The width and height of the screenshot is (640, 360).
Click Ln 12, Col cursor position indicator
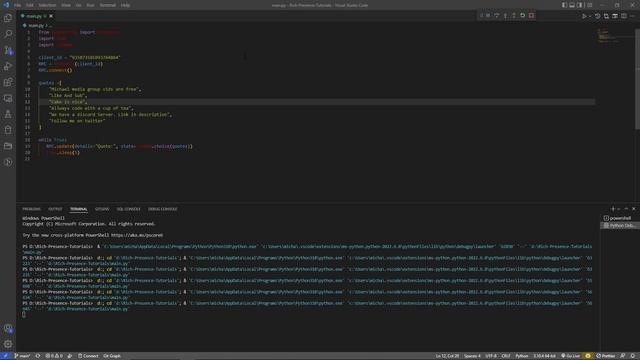click(x=447, y=356)
